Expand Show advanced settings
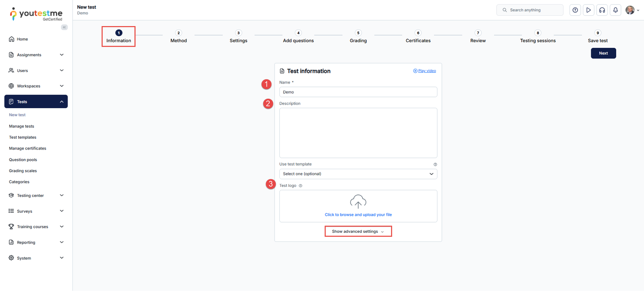The height and width of the screenshot is (291, 644). click(358, 232)
